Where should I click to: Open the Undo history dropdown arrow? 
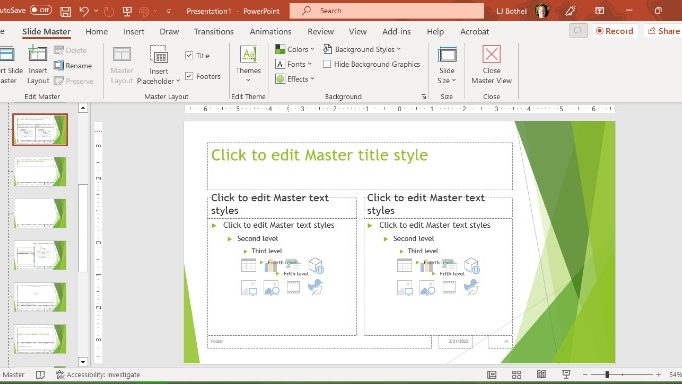click(x=96, y=11)
